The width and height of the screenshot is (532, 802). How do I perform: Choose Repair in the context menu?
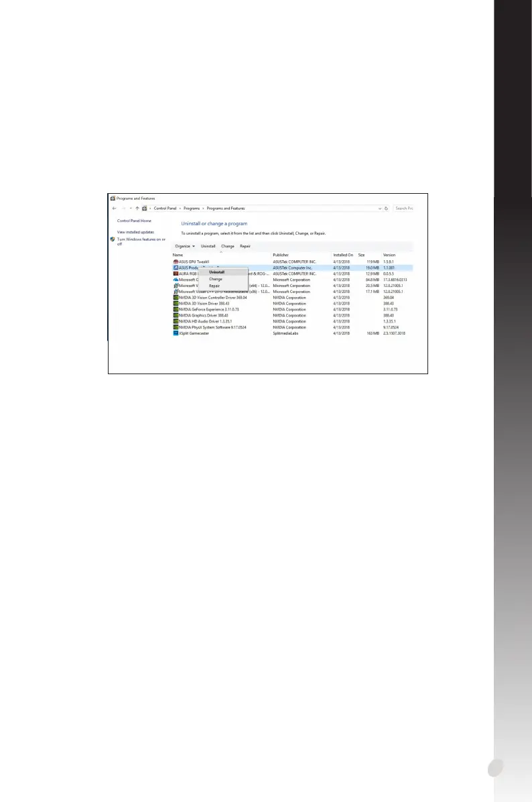point(214,286)
